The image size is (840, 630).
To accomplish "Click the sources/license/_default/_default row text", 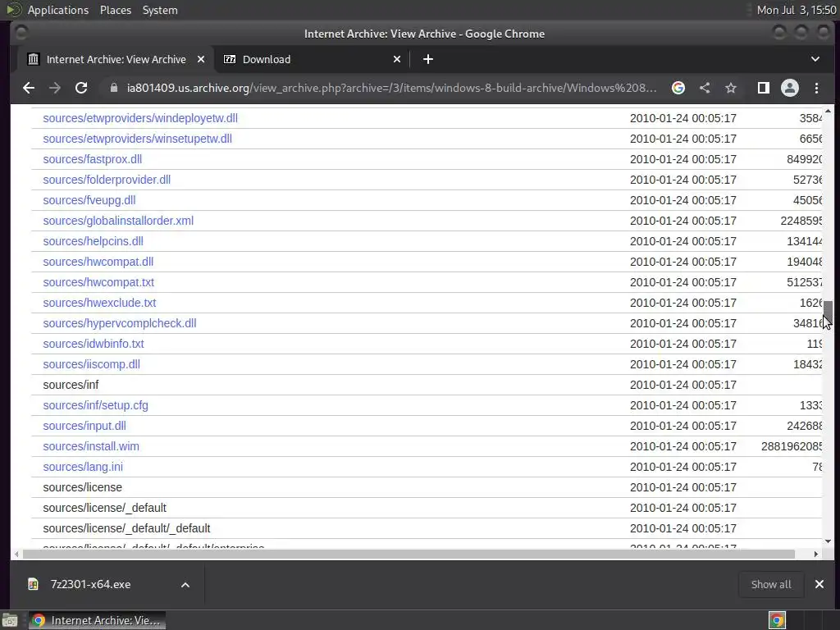I will [126, 528].
